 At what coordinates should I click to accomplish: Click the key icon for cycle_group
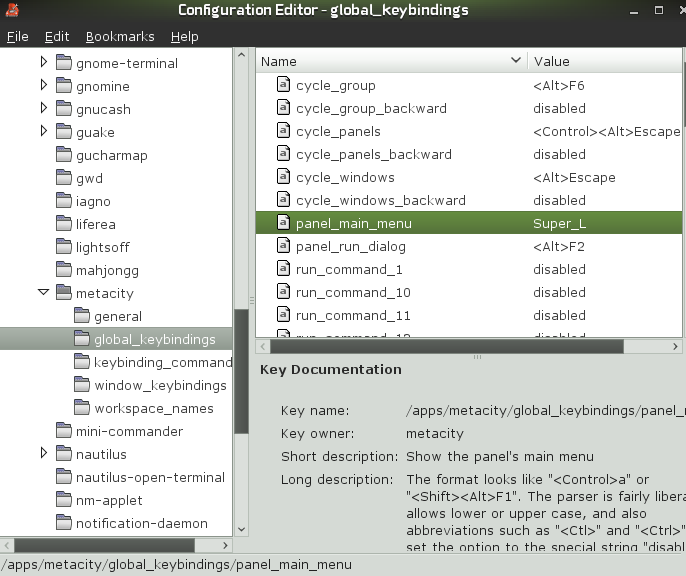(x=282, y=86)
